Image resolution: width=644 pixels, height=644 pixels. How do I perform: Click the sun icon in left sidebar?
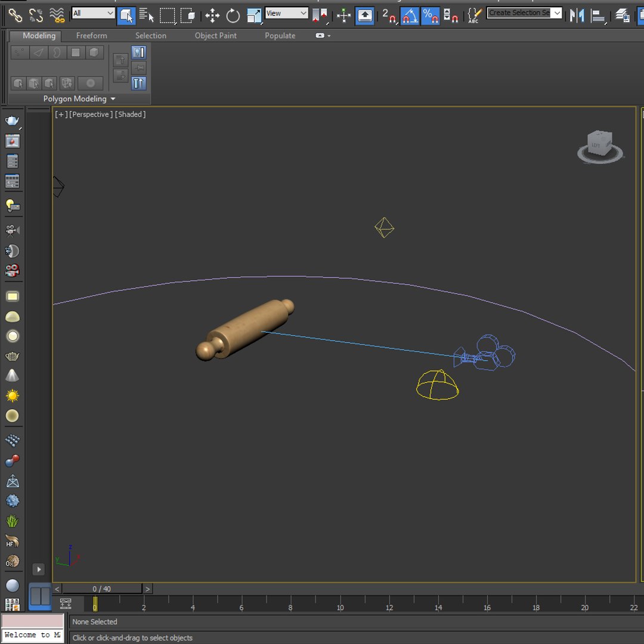click(x=13, y=396)
